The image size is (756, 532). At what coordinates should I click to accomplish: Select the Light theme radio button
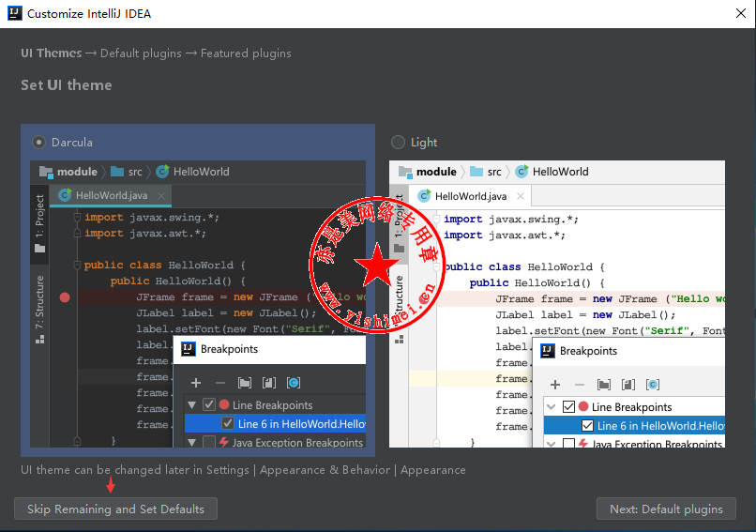click(398, 143)
